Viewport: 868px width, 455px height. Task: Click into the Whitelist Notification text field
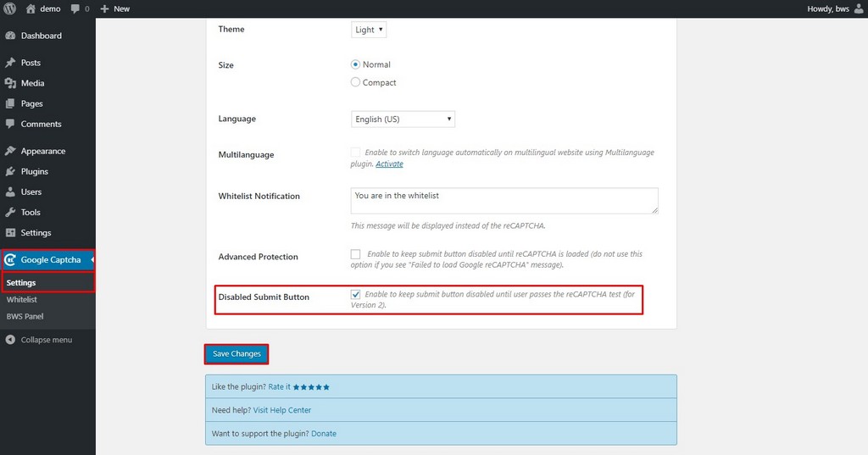point(504,201)
